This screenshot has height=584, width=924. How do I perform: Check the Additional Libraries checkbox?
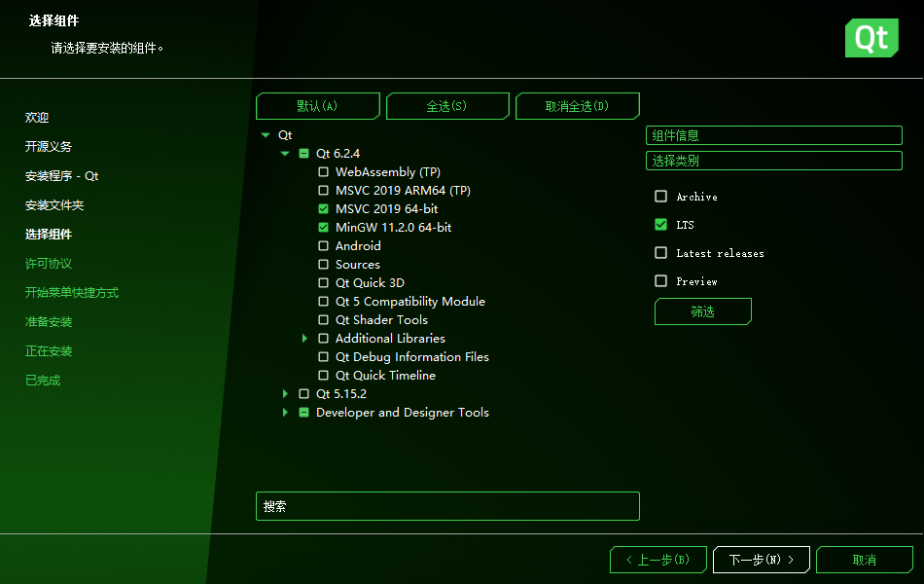(x=323, y=338)
